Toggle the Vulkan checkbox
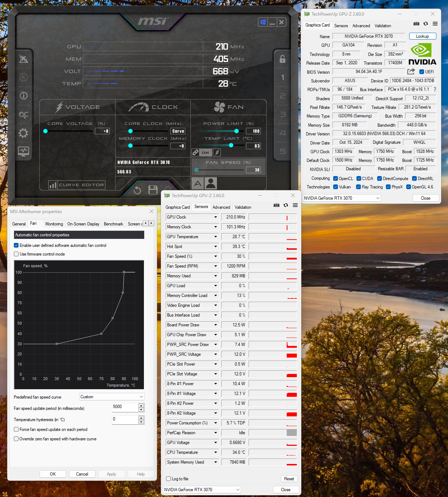Image resolution: width=448 pixels, height=497 pixels. pos(336,187)
